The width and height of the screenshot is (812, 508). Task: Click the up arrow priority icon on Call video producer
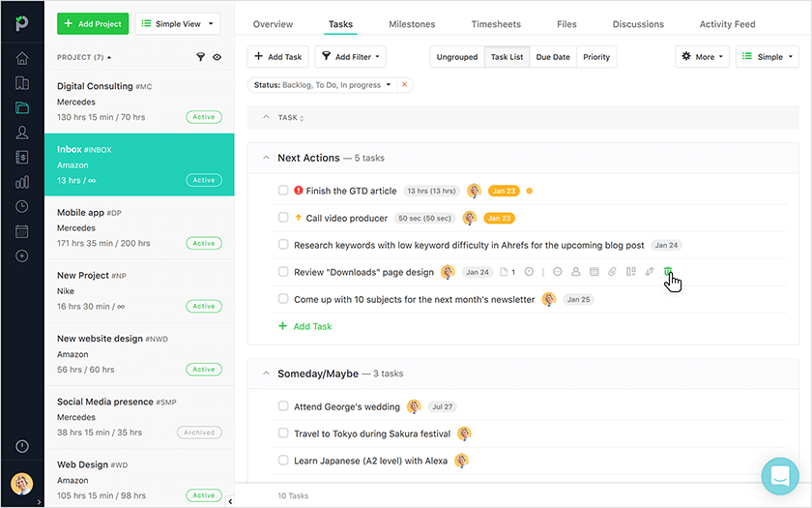point(299,218)
